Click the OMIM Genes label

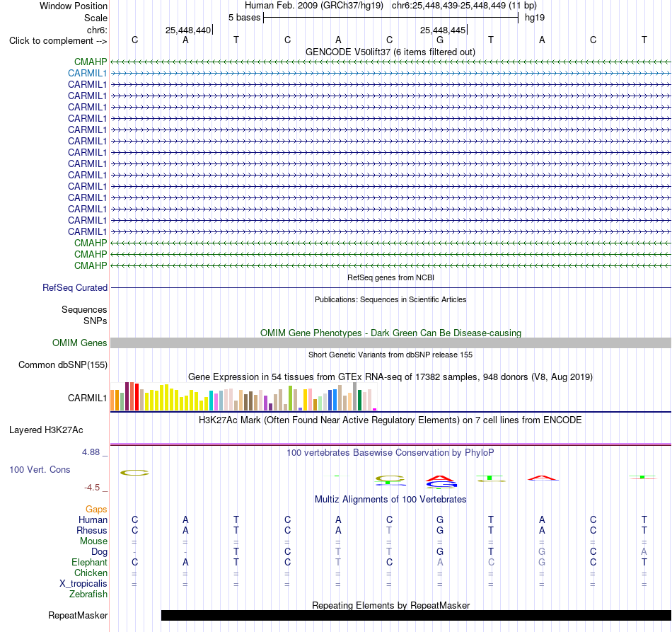(x=79, y=343)
